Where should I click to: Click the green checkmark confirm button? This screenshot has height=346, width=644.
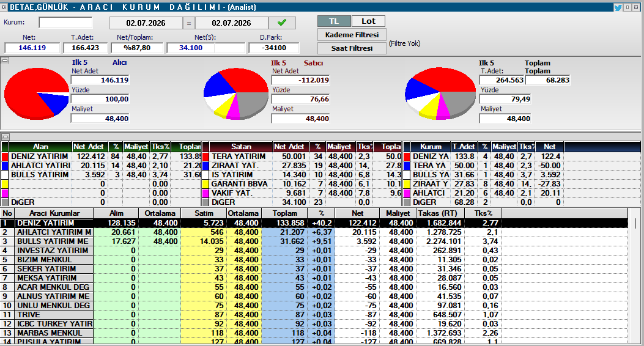tap(282, 23)
